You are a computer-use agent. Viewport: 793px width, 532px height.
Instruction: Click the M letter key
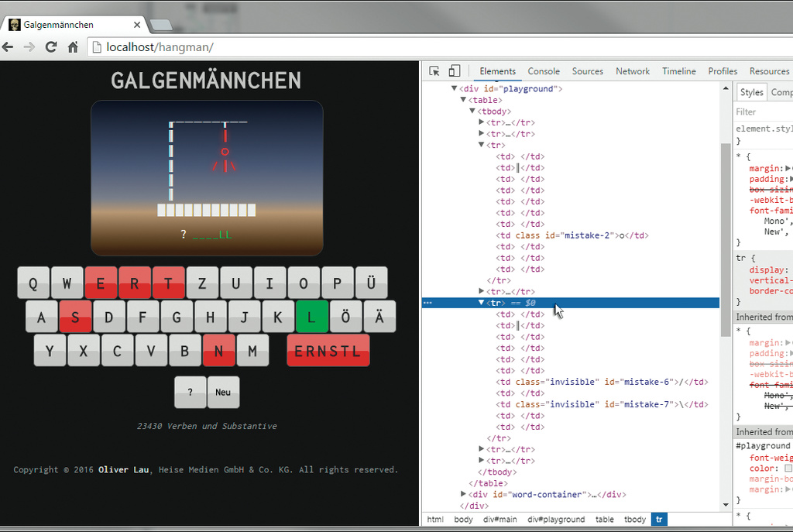click(x=252, y=351)
